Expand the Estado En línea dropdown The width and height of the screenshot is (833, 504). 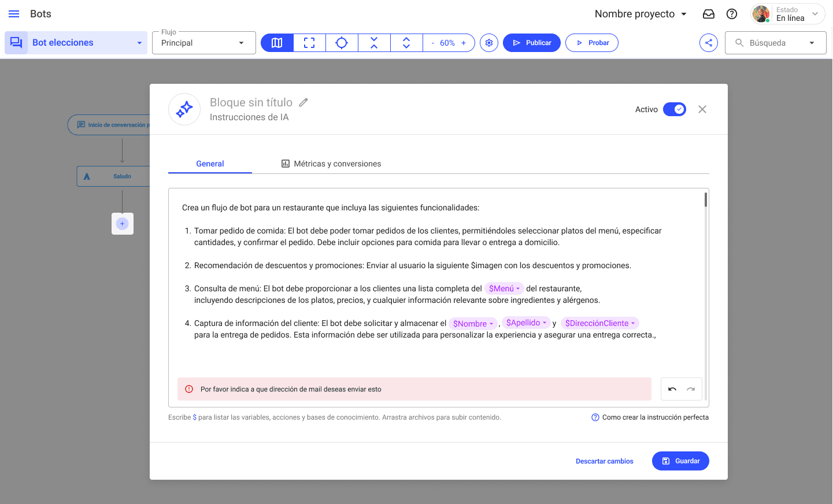click(815, 14)
